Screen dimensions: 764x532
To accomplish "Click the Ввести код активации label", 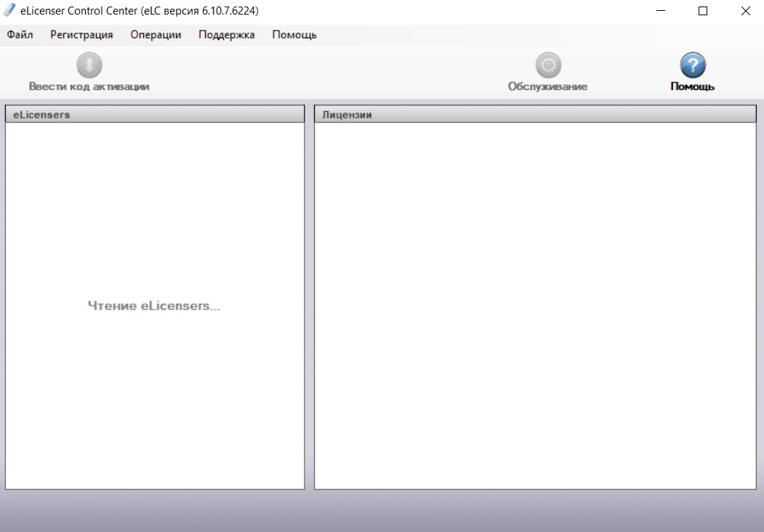I will tap(89, 86).
